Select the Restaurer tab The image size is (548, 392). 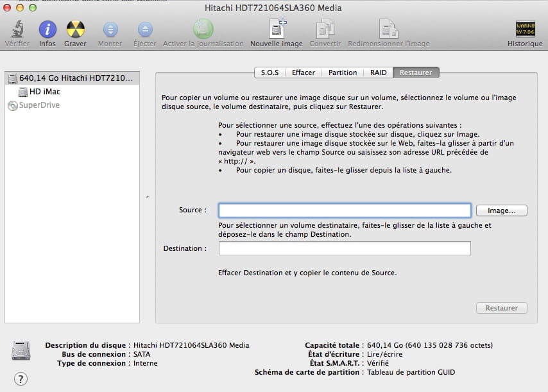[x=416, y=72]
